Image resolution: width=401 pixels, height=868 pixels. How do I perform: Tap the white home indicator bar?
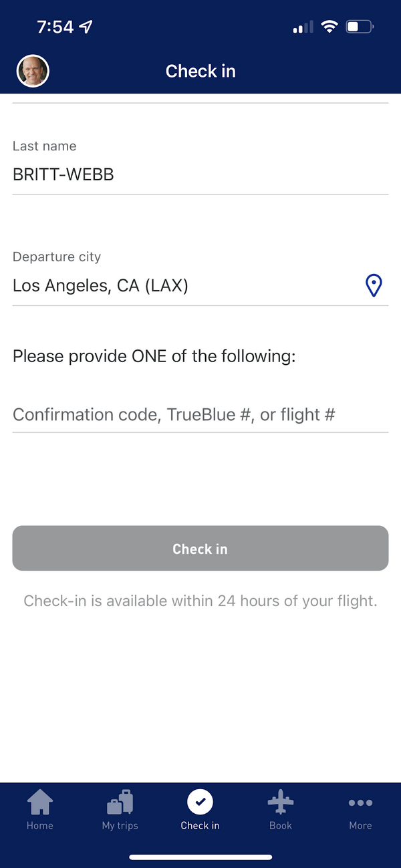[200, 857]
